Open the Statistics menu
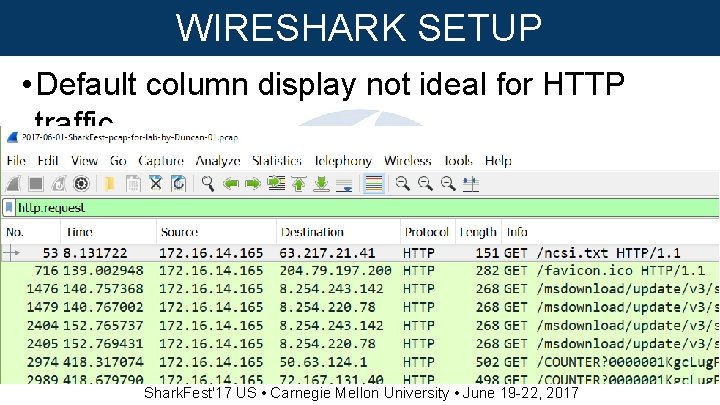 click(x=276, y=161)
